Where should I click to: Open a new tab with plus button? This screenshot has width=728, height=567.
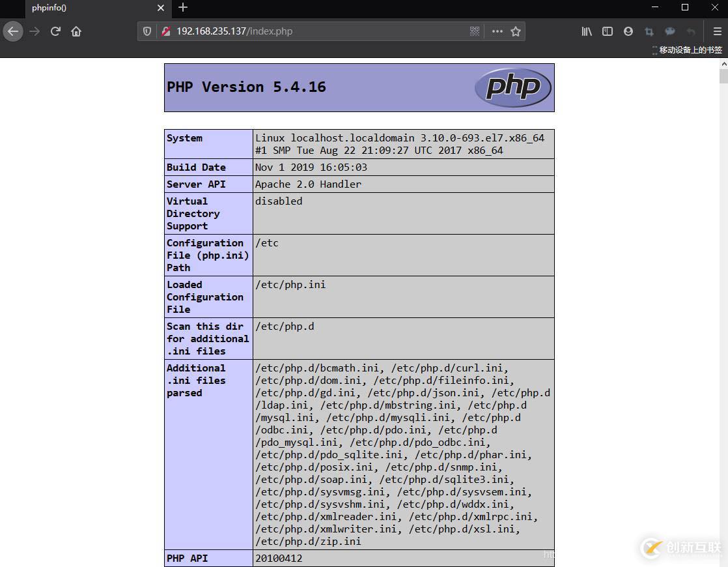[183, 7]
